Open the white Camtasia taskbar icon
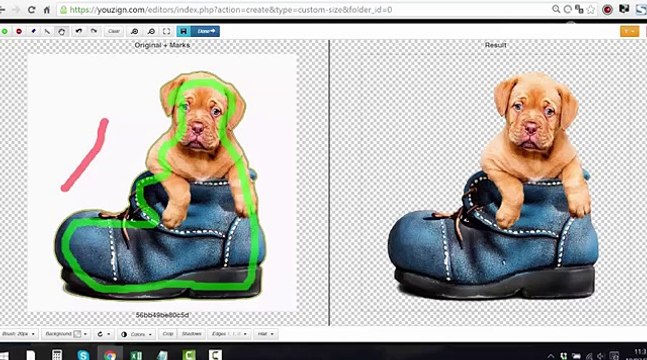647x360 pixels. (x=215, y=354)
